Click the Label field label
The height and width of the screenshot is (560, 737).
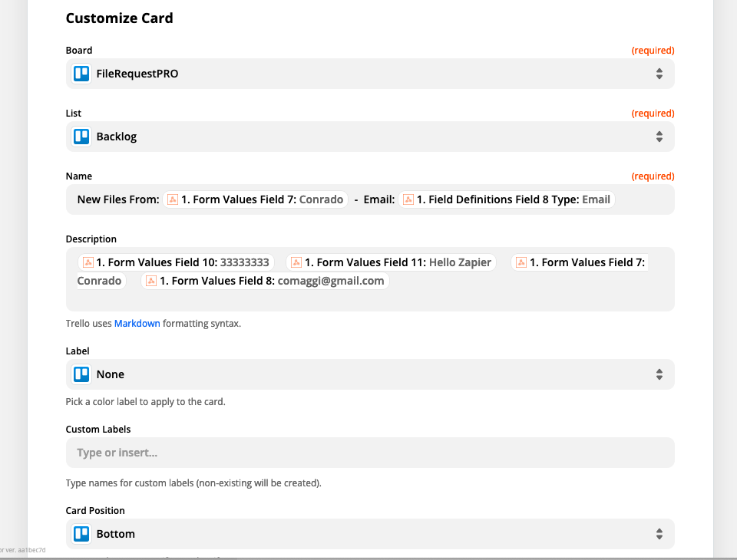click(78, 351)
